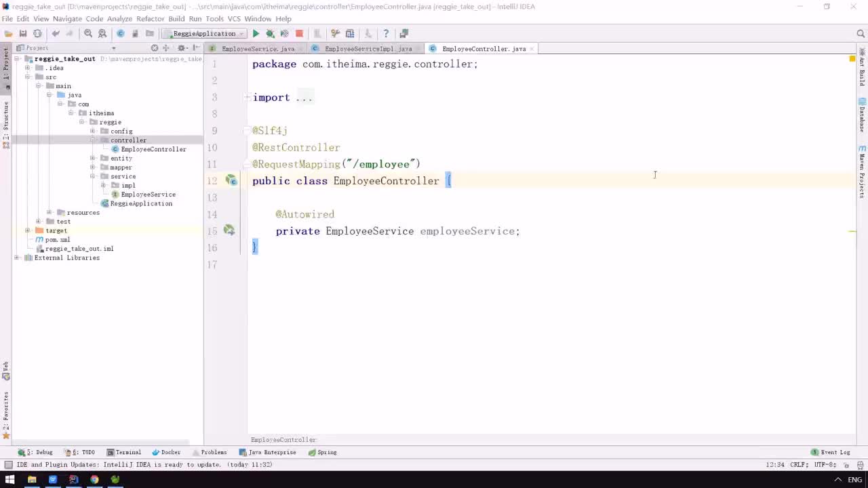Navigate back with the toolbar arrow icon
Screen dimensions: 868x488
tap(56, 33)
